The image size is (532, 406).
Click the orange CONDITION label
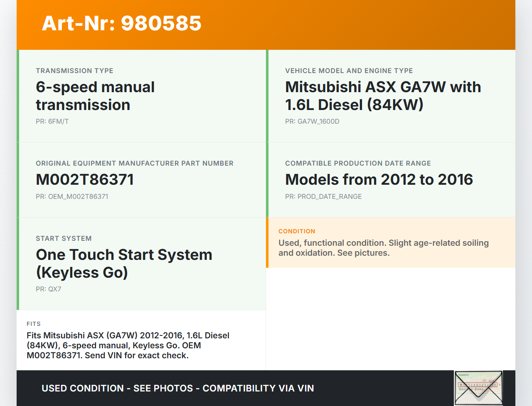pyautogui.click(x=297, y=231)
